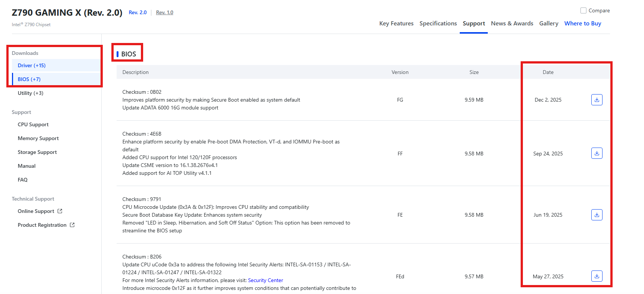Select the Rev. 2.0 revision link
The width and height of the screenshot is (644, 294).
coord(138,13)
